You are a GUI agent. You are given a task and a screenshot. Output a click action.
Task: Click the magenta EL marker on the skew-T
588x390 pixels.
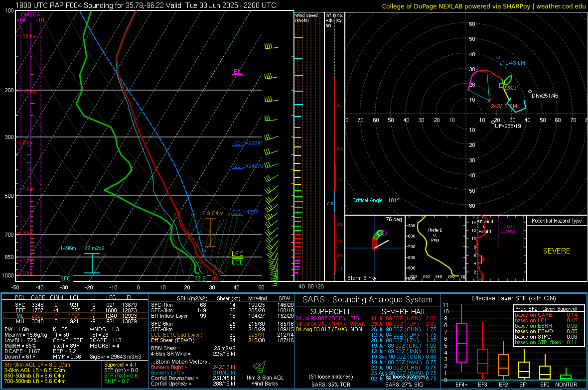pyautogui.click(x=237, y=72)
